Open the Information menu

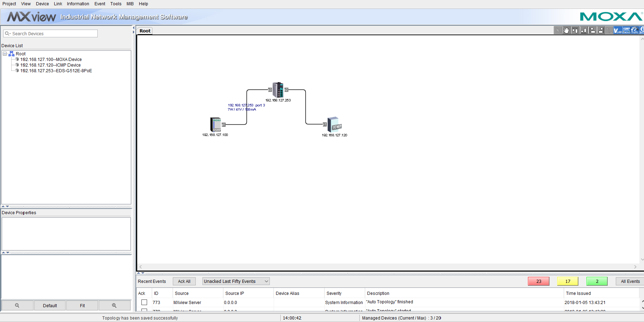[78, 4]
